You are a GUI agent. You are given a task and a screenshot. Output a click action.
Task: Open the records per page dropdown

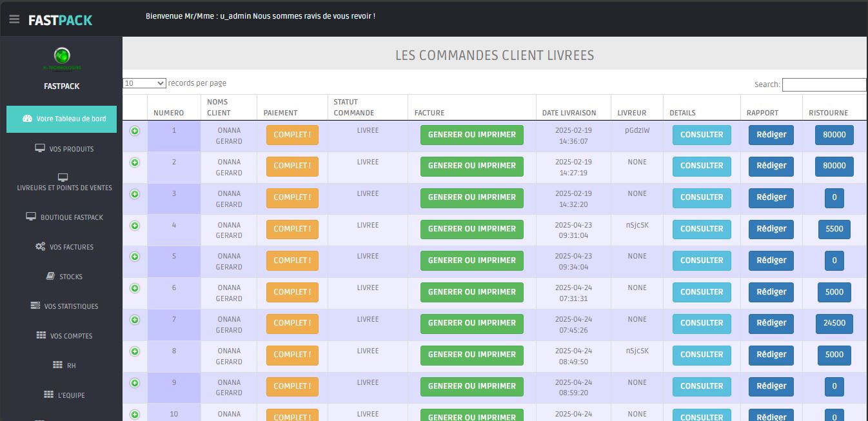click(144, 83)
